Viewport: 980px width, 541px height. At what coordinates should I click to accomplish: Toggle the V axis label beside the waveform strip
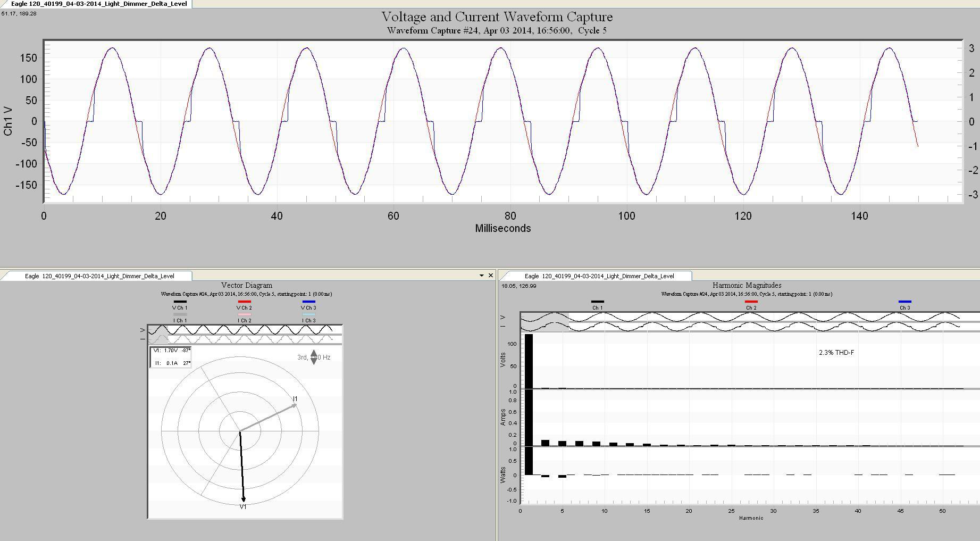pos(142,329)
